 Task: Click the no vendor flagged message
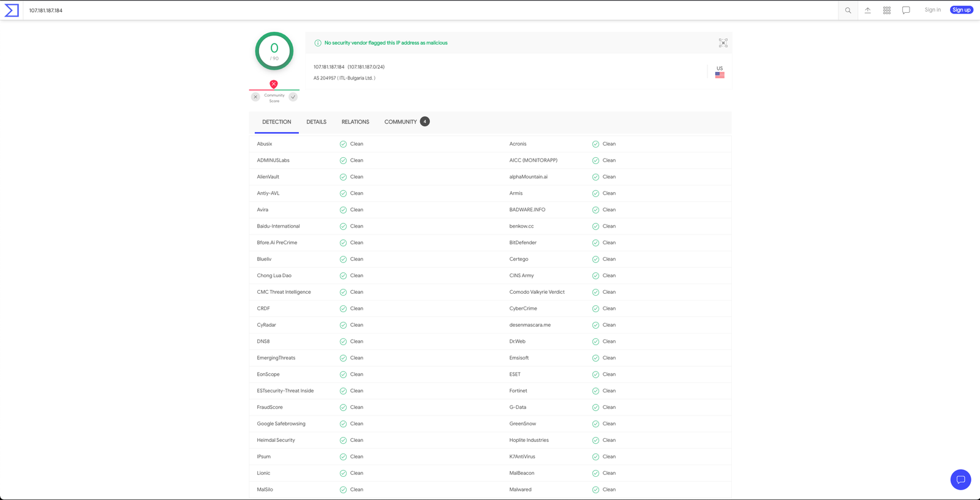(x=386, y=43)
